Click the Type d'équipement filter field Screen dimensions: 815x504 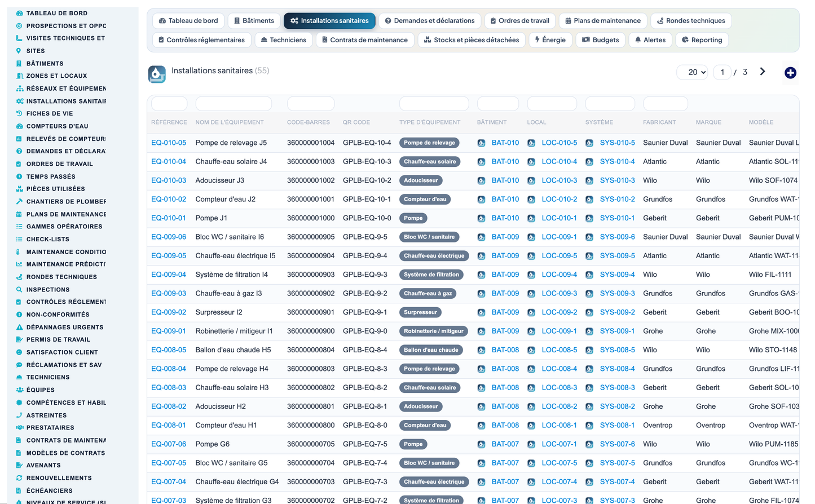(x=434, y=104)
